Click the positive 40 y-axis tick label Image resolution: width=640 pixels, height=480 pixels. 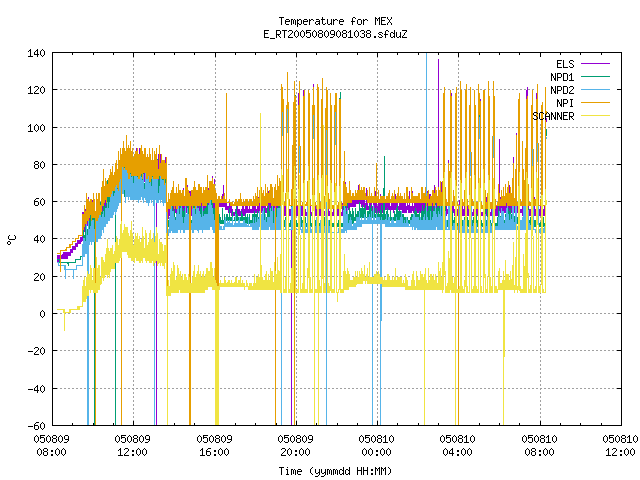(39, 239)
